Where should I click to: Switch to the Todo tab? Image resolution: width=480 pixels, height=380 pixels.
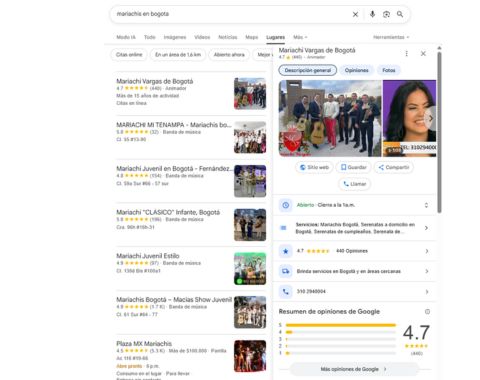tap(150, 37)
